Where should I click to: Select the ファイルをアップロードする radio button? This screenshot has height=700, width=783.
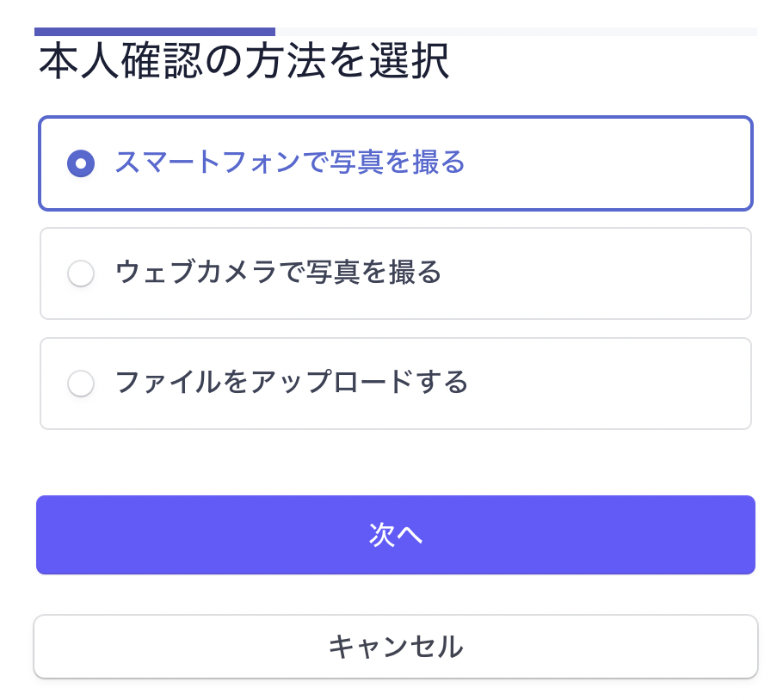pos(81,383)
